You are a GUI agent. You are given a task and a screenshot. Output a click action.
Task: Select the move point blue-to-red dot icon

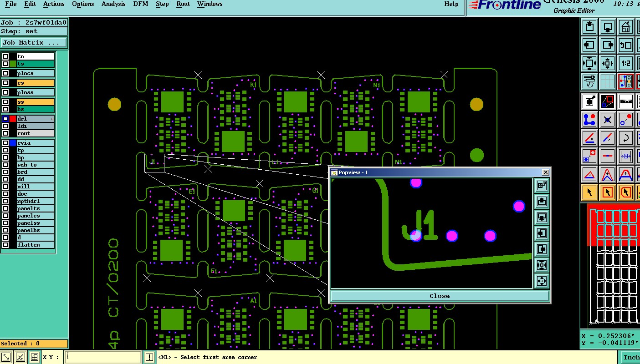click(626, 120)
